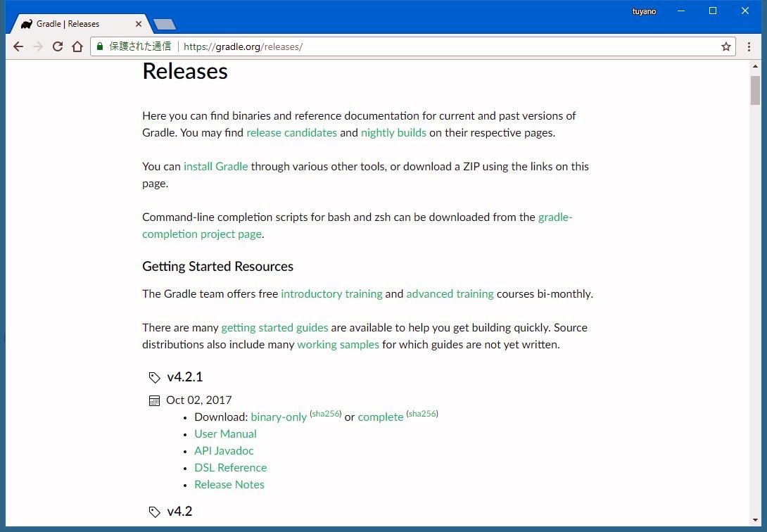Click the browser back arrow
The width and height of the screenshot is (767, 532).
click(x=18, y=46)
